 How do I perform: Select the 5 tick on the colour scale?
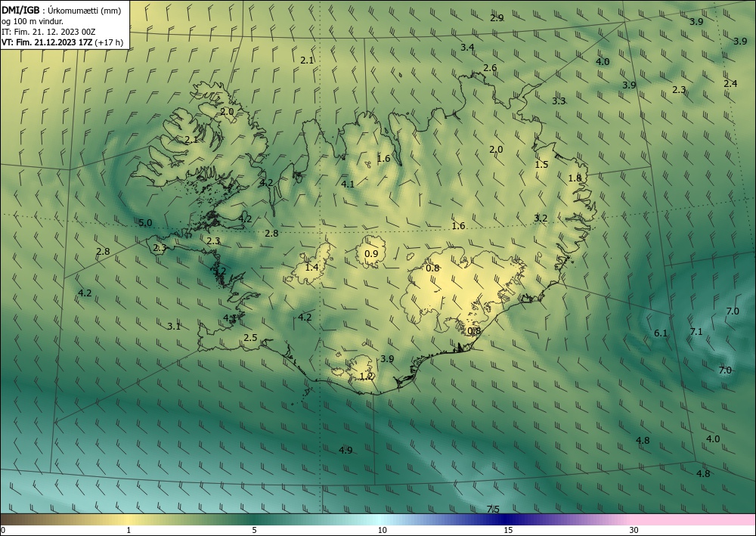tap(254, 530)
